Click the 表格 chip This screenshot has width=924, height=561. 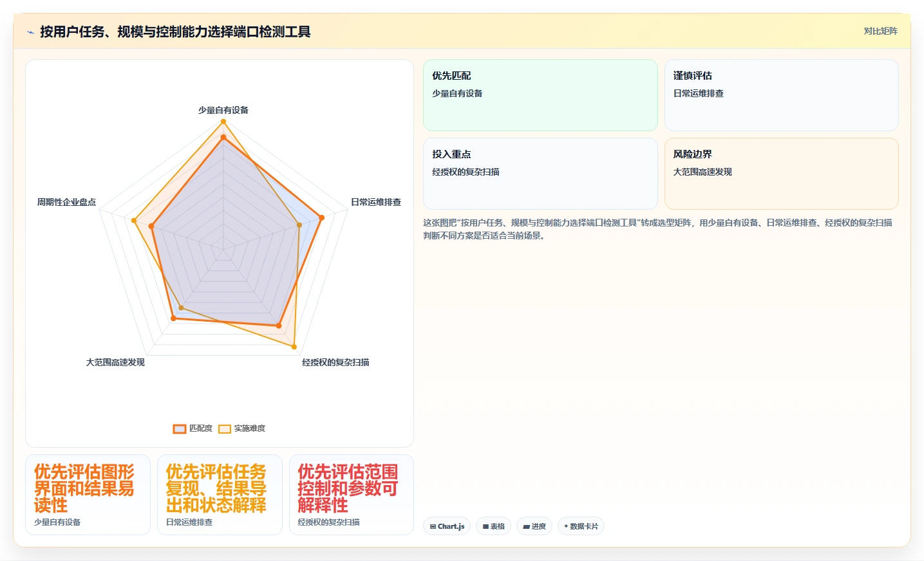click(x=494, y=526)
